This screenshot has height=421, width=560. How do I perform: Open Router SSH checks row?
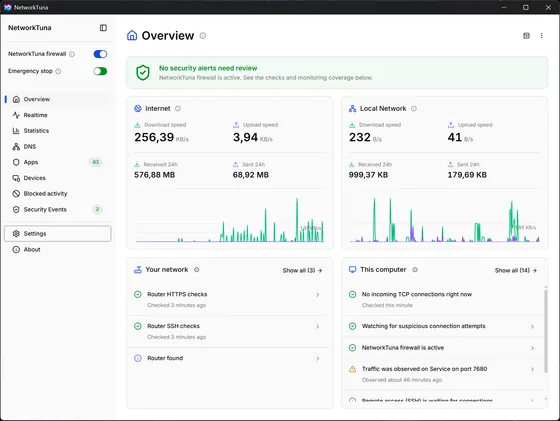coord(228,331)
